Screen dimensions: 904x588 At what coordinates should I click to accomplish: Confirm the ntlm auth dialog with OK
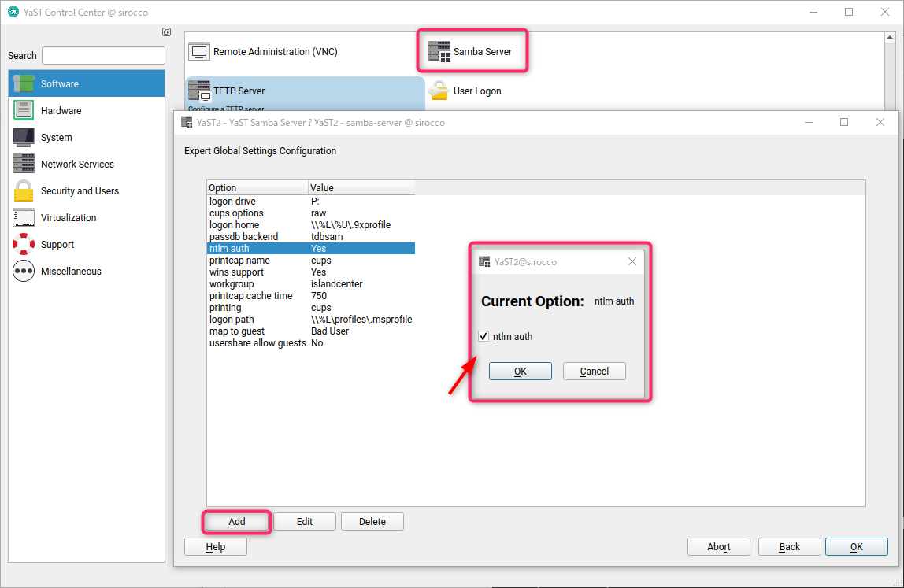click(x=520, y=372)
